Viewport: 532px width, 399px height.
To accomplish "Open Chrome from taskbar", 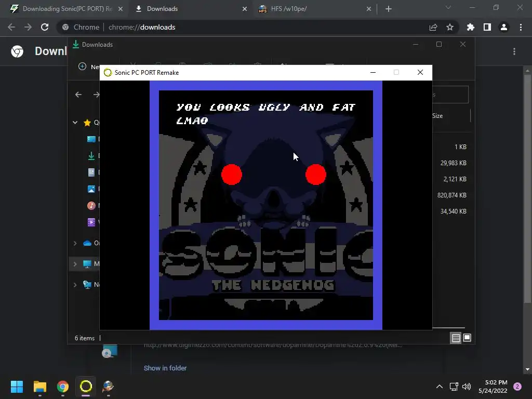I will [63, 387].
